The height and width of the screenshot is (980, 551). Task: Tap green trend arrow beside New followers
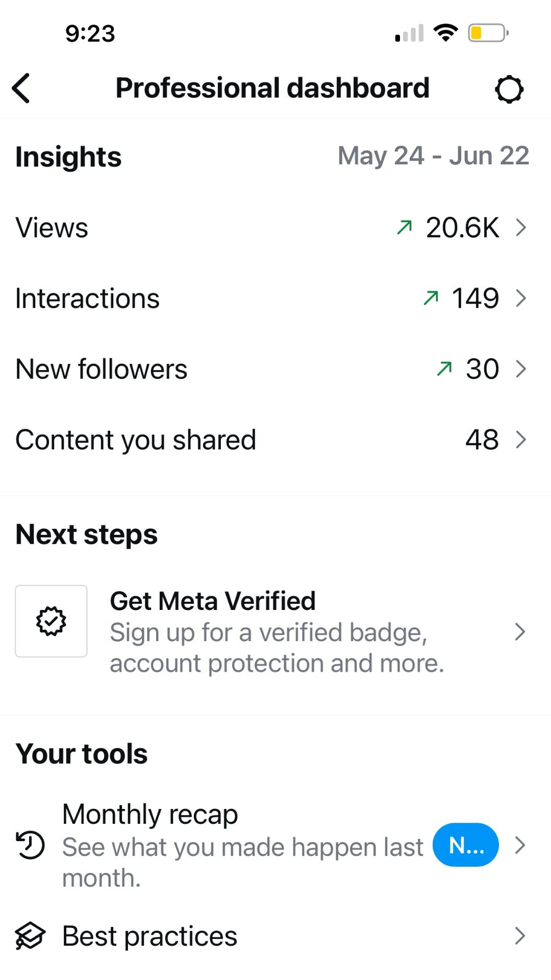coord(444,369)
